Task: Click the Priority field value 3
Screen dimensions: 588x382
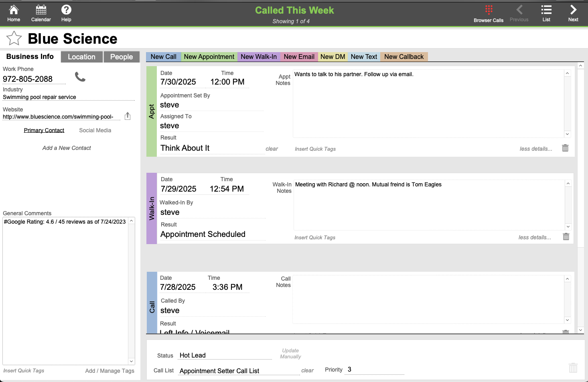Action: click(x=374, y=370)
